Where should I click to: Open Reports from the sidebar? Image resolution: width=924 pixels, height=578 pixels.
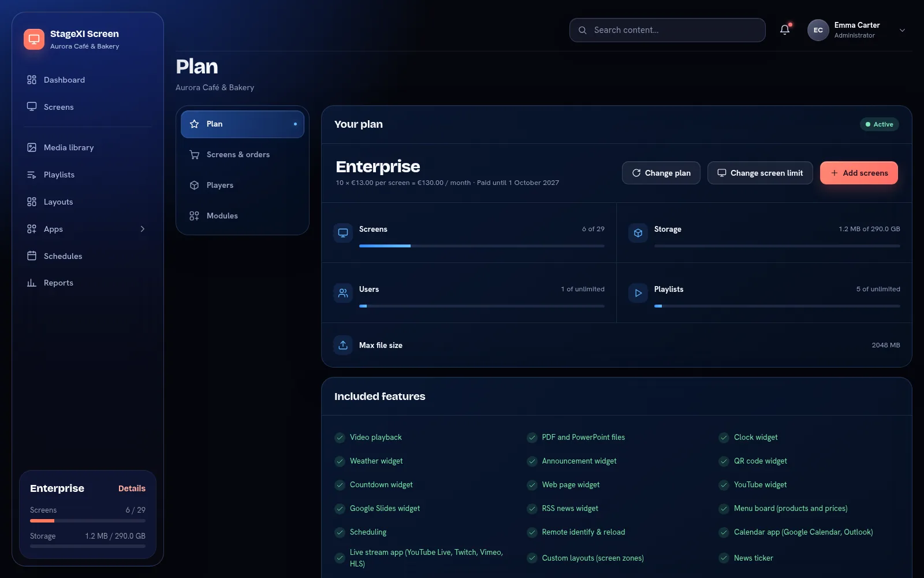[87, 283]
